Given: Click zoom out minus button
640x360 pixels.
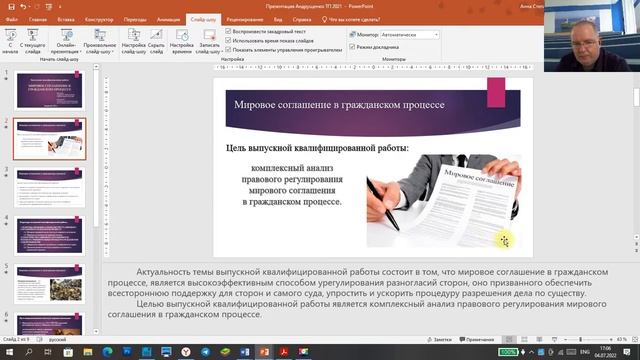Looking at the screenshot, I should (x=565, y=339).
